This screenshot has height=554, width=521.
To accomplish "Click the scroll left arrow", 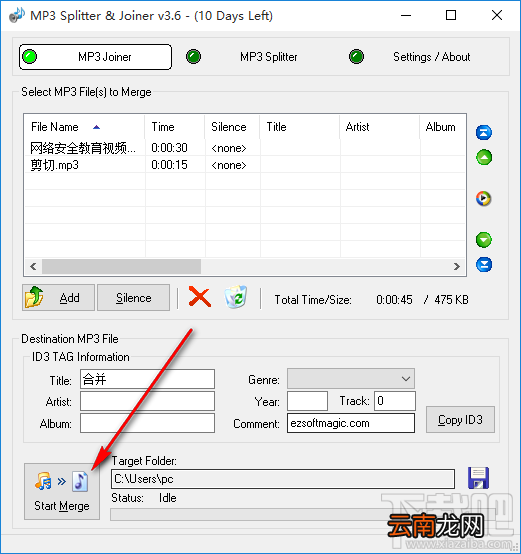I will point(33,266).
